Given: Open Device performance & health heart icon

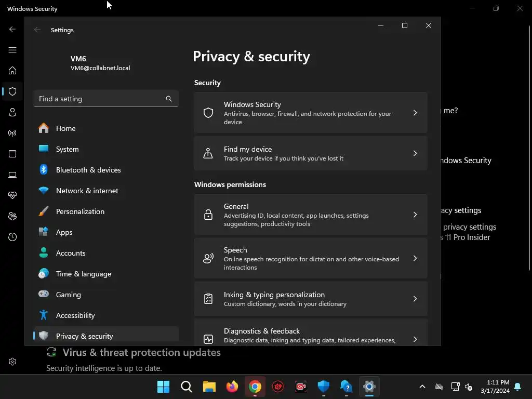Looking at the screenshot, I should 12,195.
